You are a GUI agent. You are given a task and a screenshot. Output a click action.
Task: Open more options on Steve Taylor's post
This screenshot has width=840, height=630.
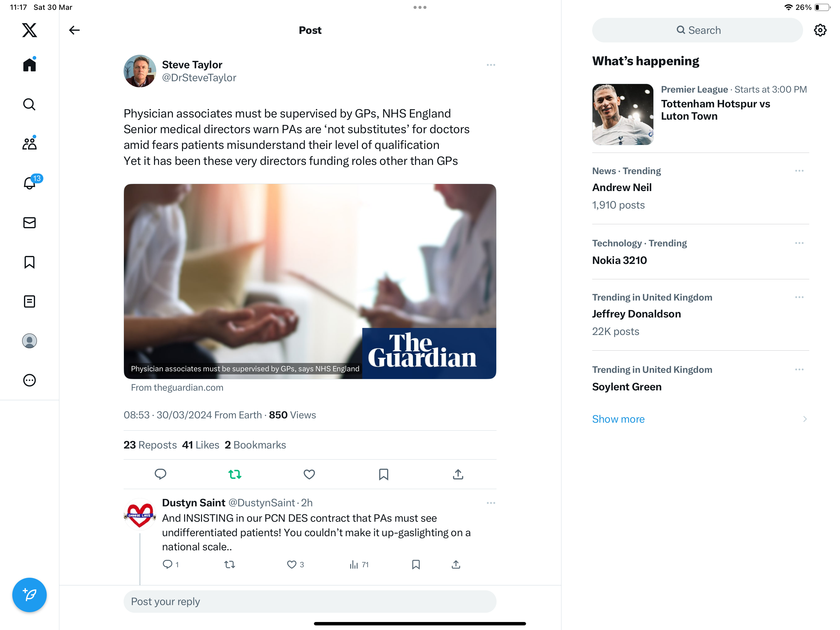491,65
